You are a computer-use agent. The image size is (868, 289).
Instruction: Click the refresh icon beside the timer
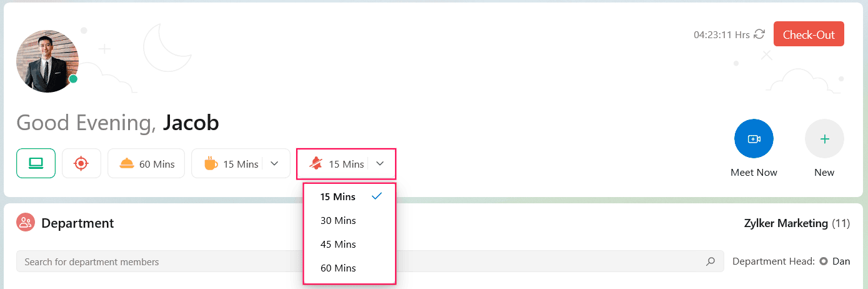[759, 34]
